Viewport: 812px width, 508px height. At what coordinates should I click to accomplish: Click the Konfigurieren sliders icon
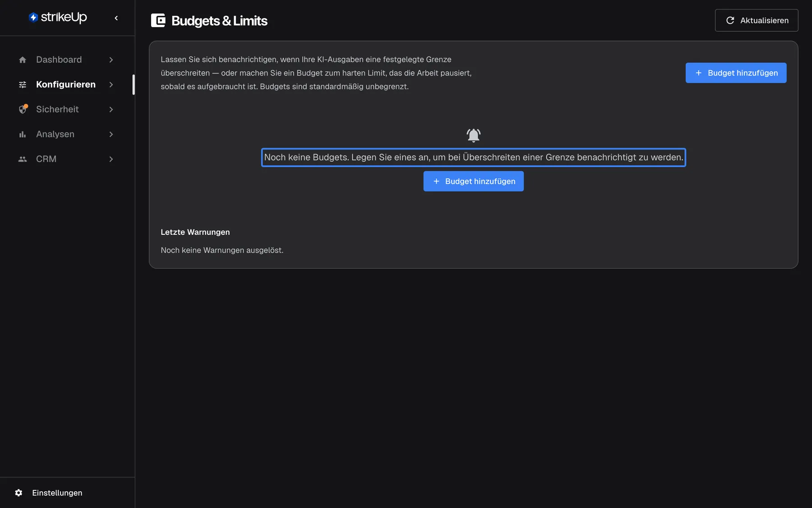click(23, 84)
